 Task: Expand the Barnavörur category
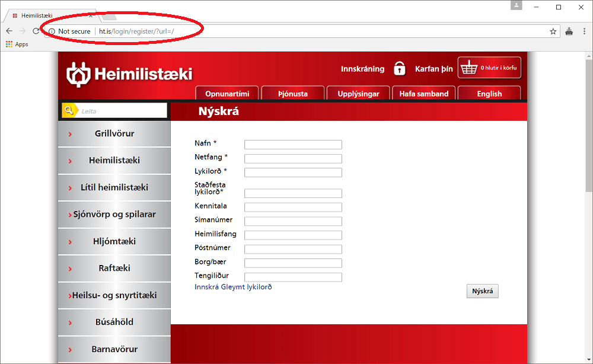[114, 349]
